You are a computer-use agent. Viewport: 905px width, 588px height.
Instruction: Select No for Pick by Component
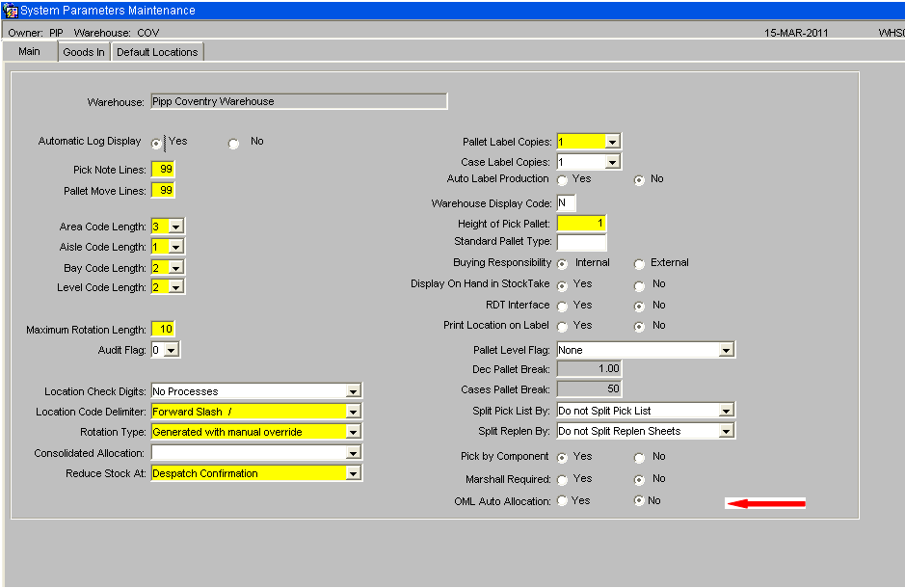click(639, 458)
